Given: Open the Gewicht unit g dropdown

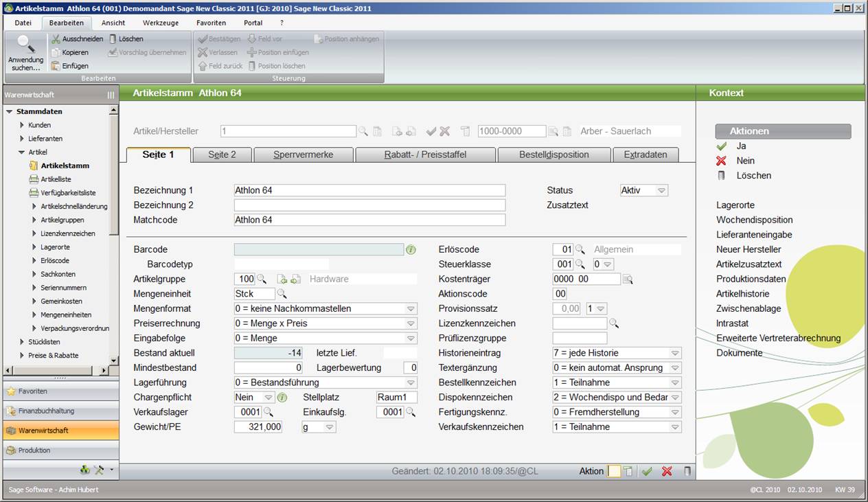Looking at the screenshot, I should pyautogui.click(x=330, y=427).
